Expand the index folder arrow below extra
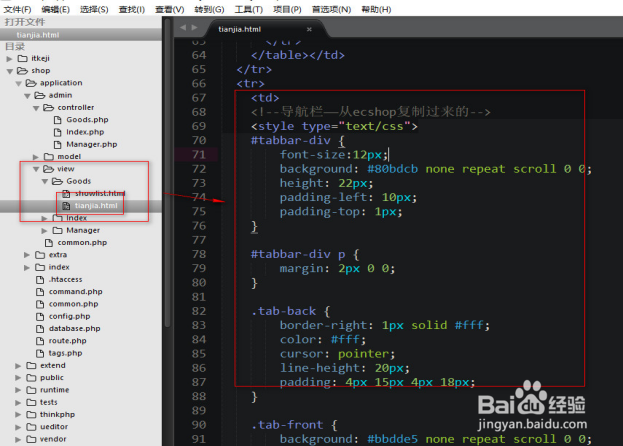The width and height of the screenshot is (623, 446). pos(27,267)
